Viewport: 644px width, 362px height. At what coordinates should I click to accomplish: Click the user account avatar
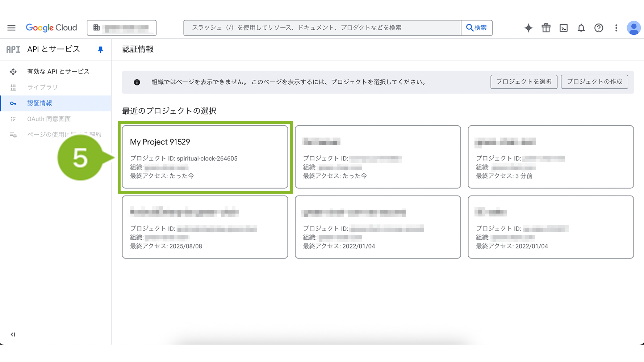tap(633, 28)
